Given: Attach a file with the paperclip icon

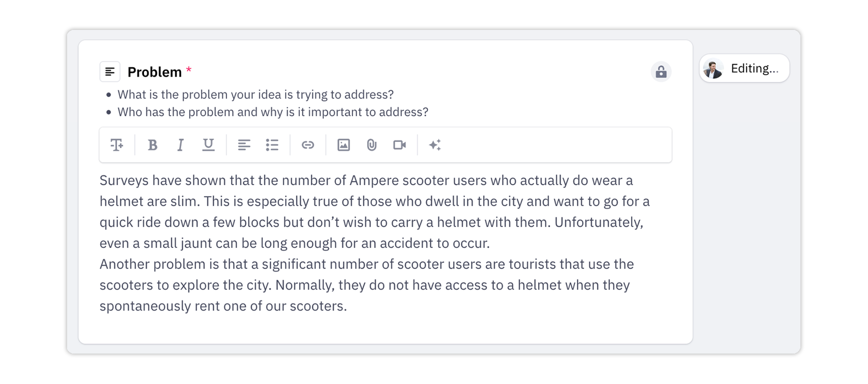Looking at the screenshot, I should [x=372, y=145].
